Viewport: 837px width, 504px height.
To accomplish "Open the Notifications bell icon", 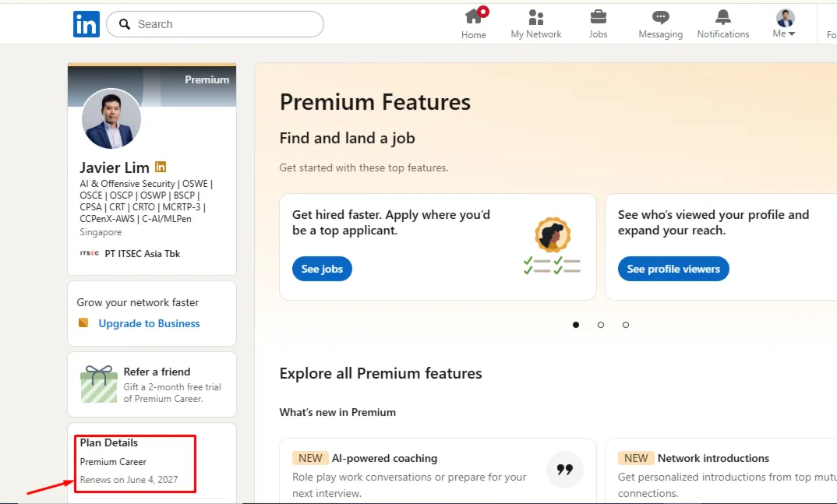I will pyautogui.click(x=722, y=17).
